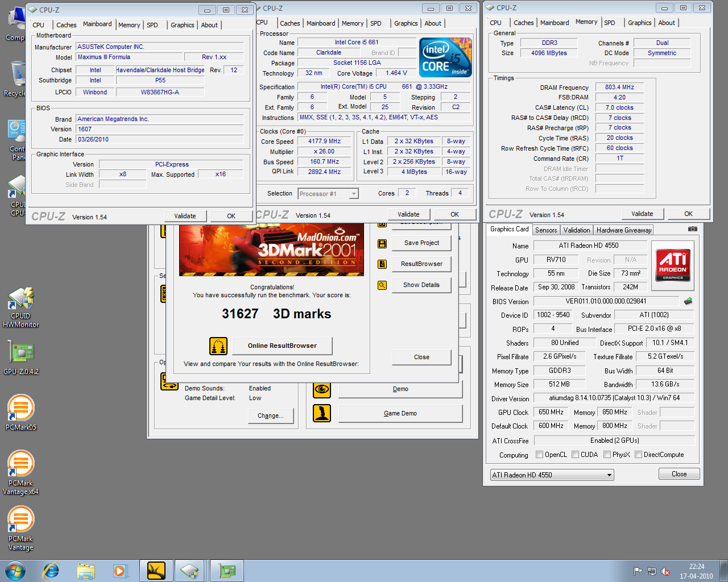Click OK in Memory CPU-Z window
This screenshot has height=582, width=728.
click(x=688, y=214)
